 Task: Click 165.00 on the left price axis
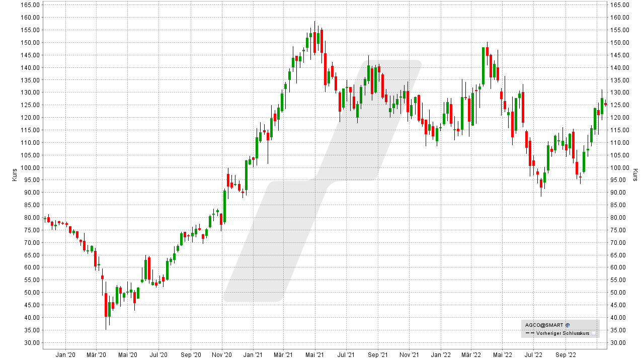pos(31,5)
